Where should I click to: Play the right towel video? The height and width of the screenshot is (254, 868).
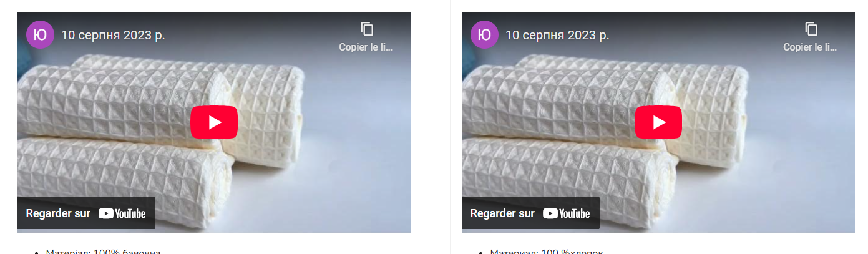(x=658, y=122)
